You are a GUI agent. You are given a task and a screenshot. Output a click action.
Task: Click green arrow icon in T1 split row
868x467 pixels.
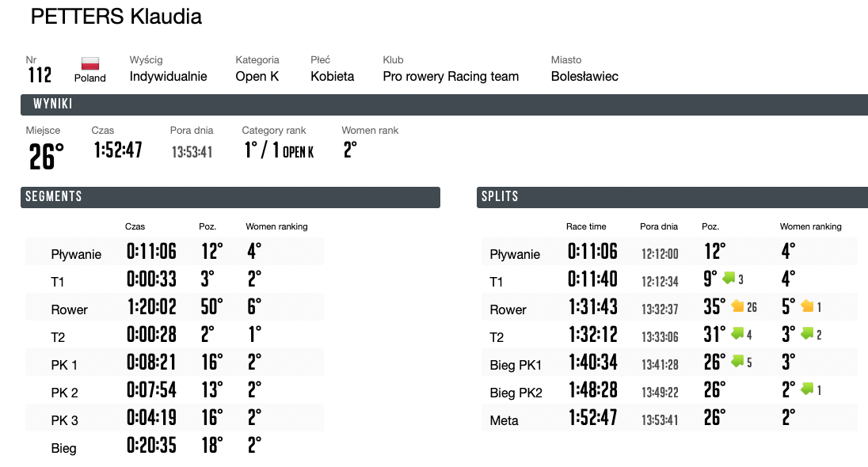coord(729,278)
